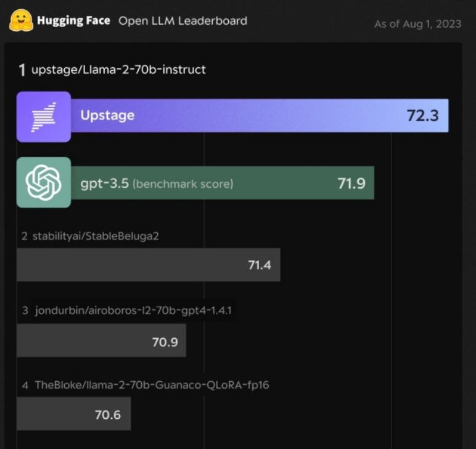The height and width of the screenshot is (449, 476).
Task: Click the gray bar showing 70.9
Action: [101, 341]
